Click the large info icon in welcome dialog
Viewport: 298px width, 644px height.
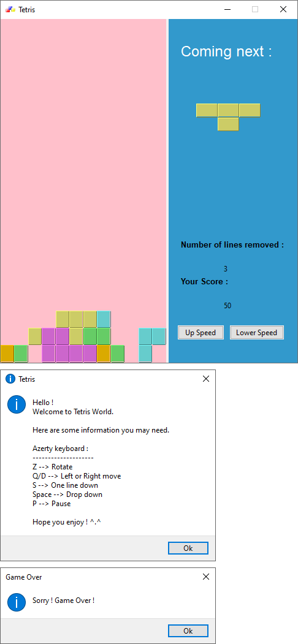[x=17, y=404]
